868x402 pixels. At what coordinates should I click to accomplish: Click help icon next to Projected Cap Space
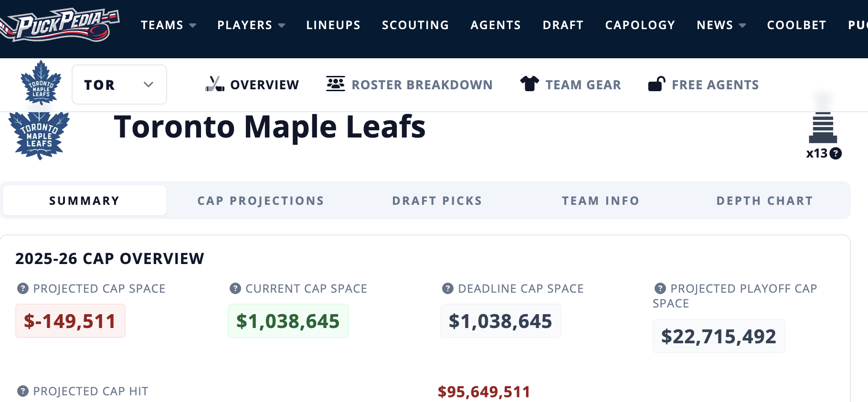click(22, 288)
